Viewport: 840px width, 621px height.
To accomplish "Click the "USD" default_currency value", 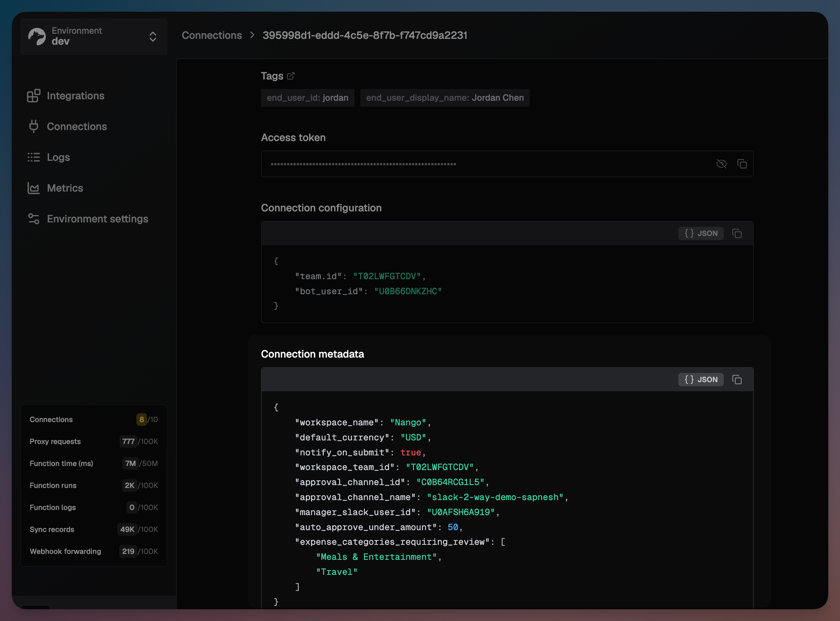I will (413, 437).
